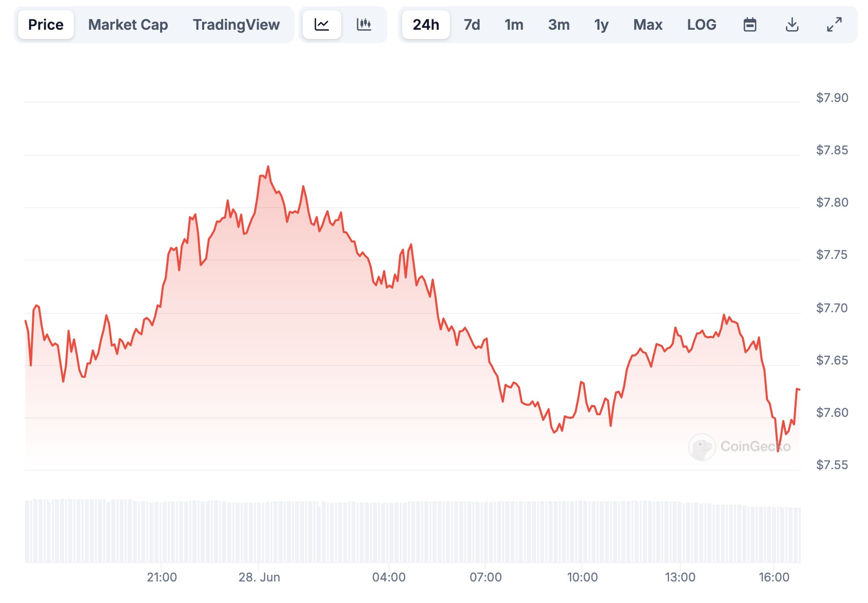
Task: Select the 24h time range
Action: pyautogui.click(x=426, y=25)
